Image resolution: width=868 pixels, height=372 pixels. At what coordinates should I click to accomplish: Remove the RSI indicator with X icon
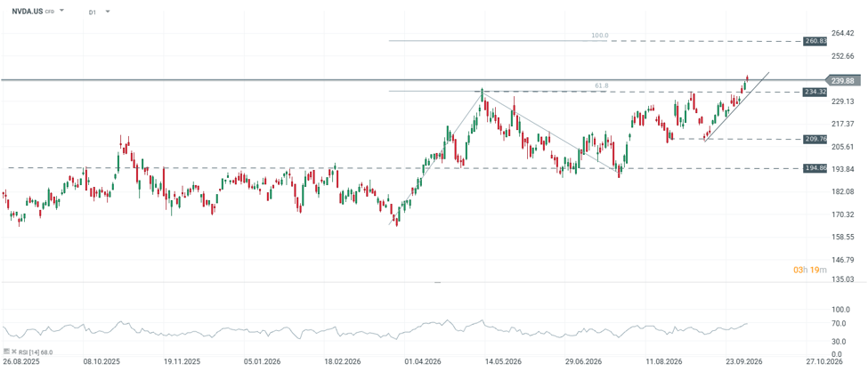click(x=14, y=352)
